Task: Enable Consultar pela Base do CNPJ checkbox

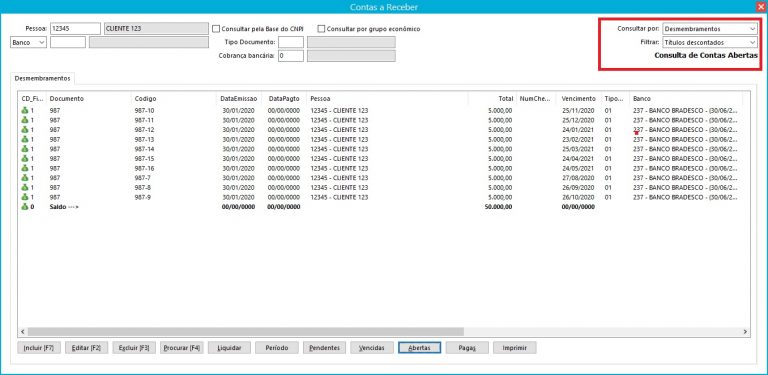Action: 216,29
